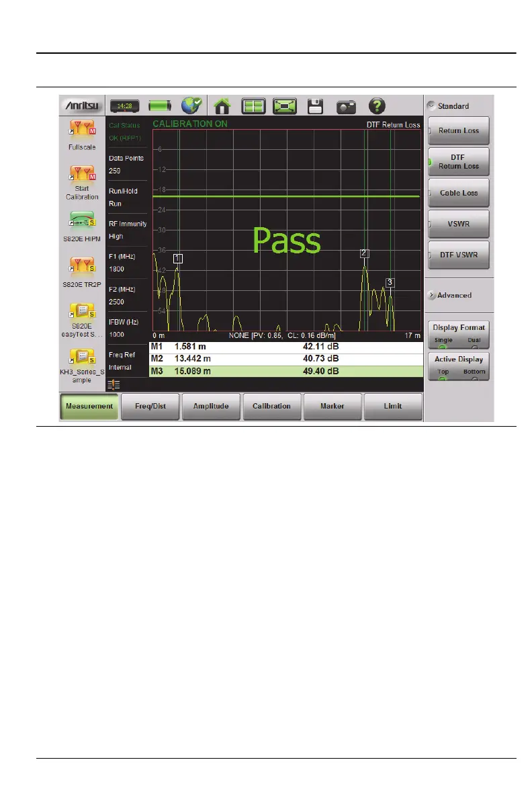Open the S820E easyTest shortcut

click(x=82, y=311)
